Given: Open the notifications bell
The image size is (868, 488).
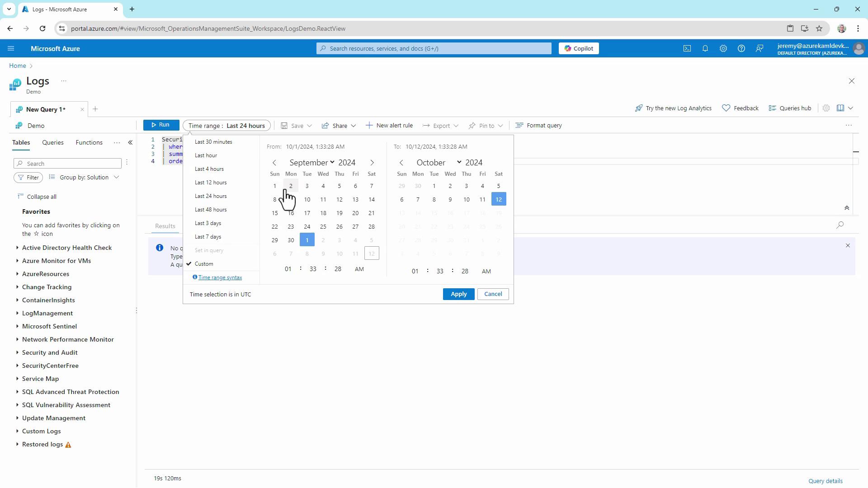Looking at the screenshot, I should click(x=705, y=48).
